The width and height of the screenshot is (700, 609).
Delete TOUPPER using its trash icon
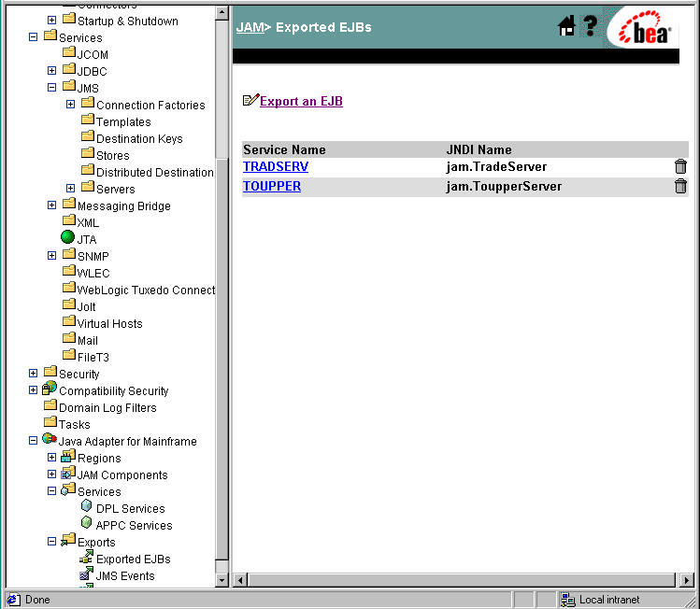[680, 186]
